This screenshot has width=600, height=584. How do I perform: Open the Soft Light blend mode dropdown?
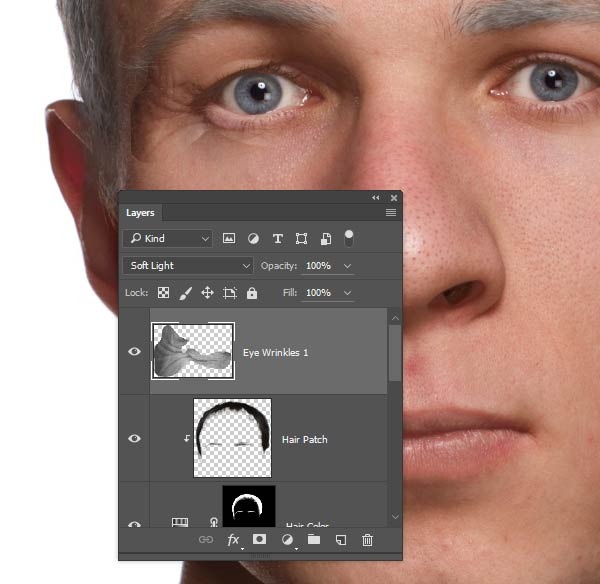[188, 266]
